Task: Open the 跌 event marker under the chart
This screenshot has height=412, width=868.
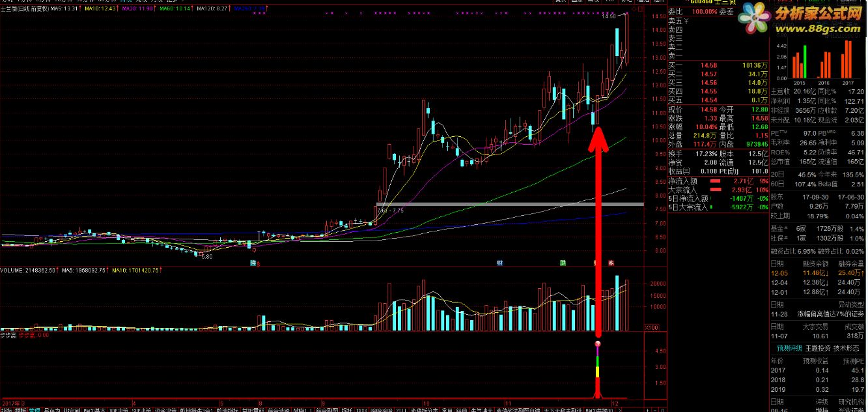Action: coord(563,263)
